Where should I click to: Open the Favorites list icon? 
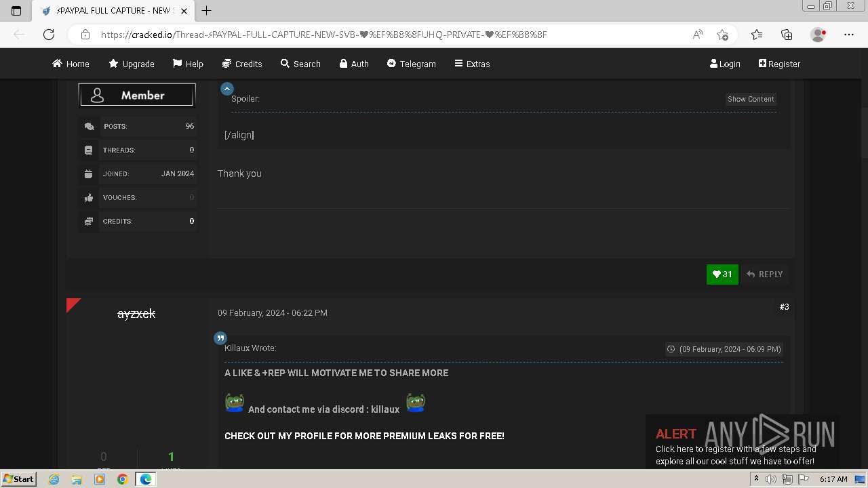(757, 35)
